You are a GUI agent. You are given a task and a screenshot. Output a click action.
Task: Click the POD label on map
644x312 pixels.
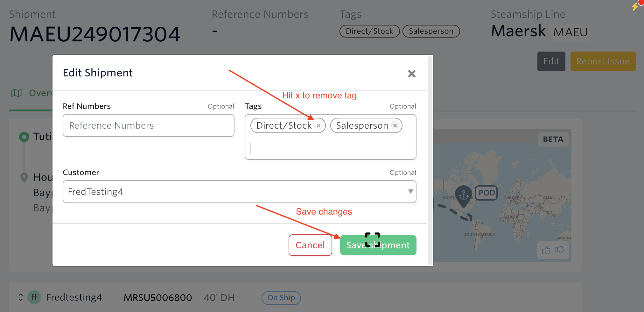486,193
